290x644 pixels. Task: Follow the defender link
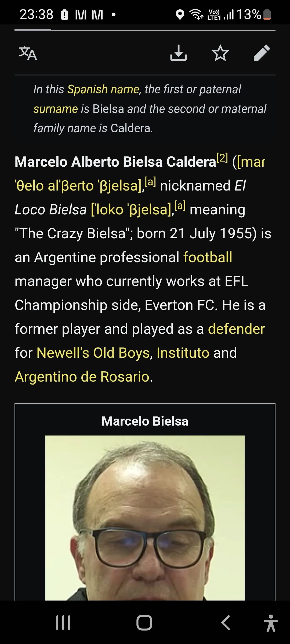(x=236, y=329)
